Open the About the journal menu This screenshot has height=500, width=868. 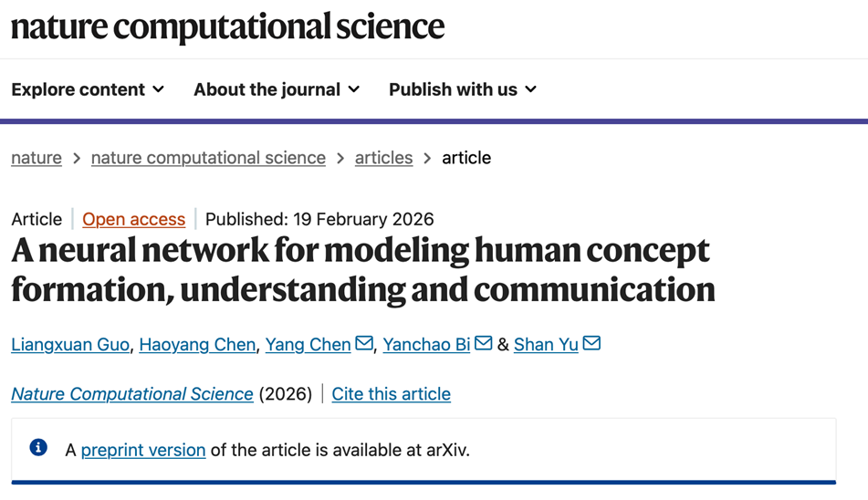click(277, 89)
